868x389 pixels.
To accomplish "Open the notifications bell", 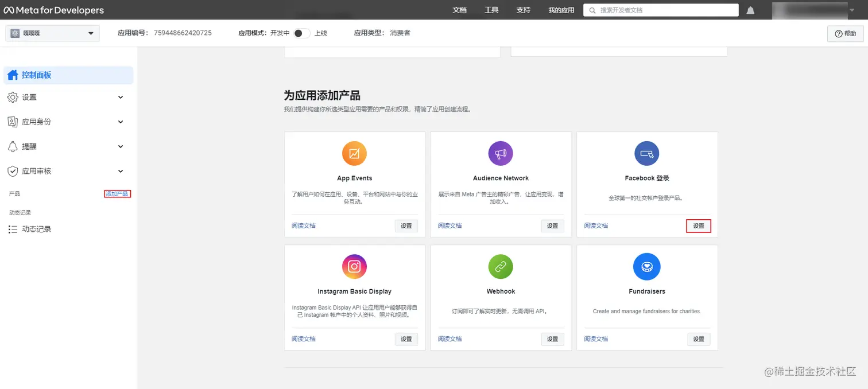I will (750, 10).
